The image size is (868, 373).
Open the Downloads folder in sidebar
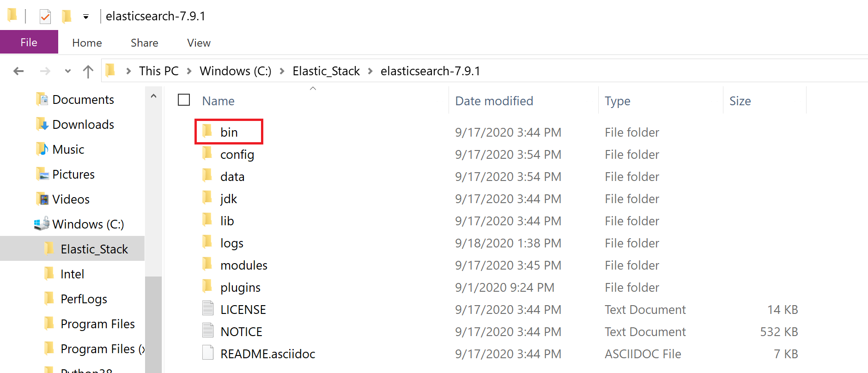(83, 125)
